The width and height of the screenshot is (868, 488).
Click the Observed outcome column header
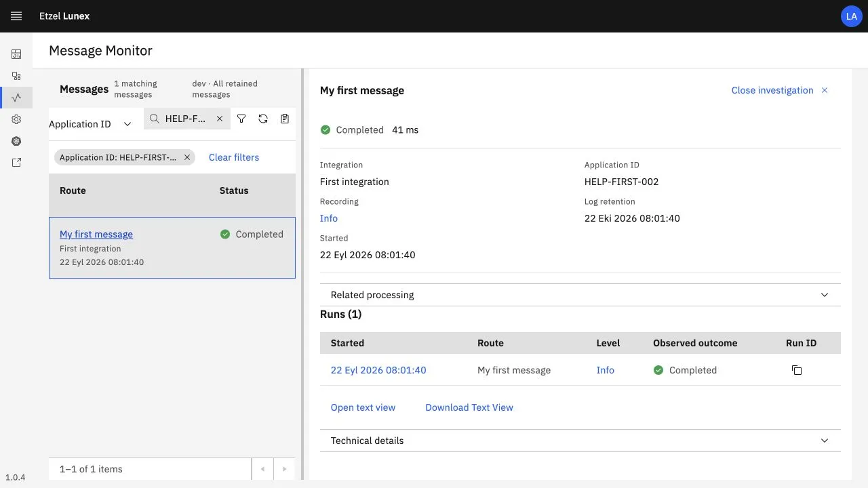[695, 343]
